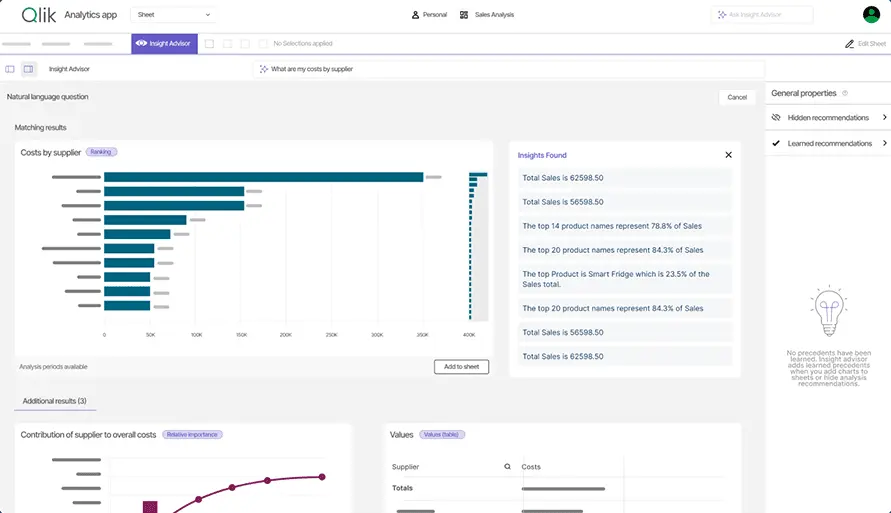Toggle the right panel view icon
This screenshot has height=513, width=891.
pyautogui.click(x=28, y=69)
